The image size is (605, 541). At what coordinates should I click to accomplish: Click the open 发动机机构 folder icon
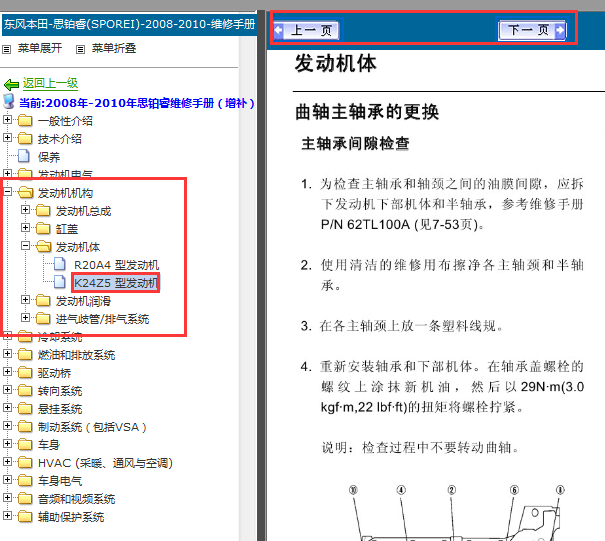pyautogui.click(x=25, y=193)
